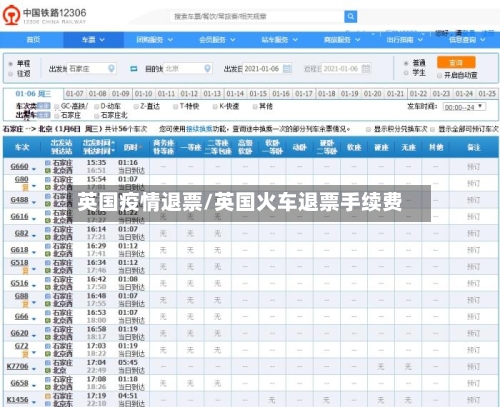Select the 01-20 date tab
This screenshot has width=500, height=407.
(x=372, y=94)
